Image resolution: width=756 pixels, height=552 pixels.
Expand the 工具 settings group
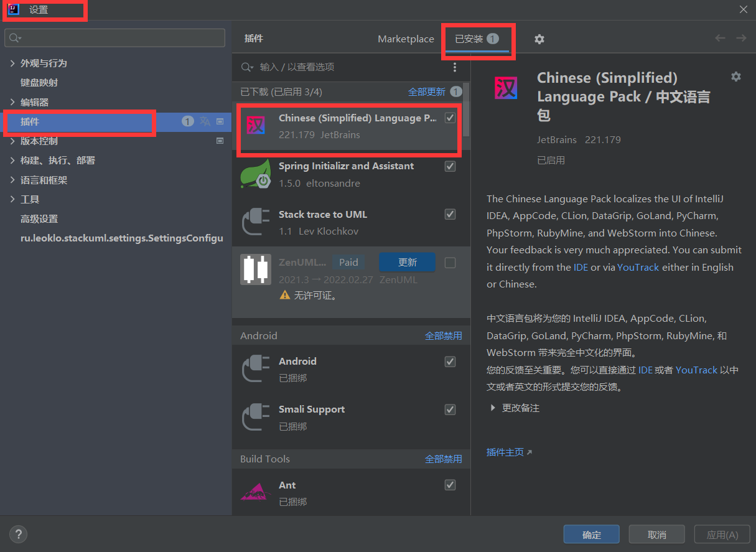(x=12, y=200)
